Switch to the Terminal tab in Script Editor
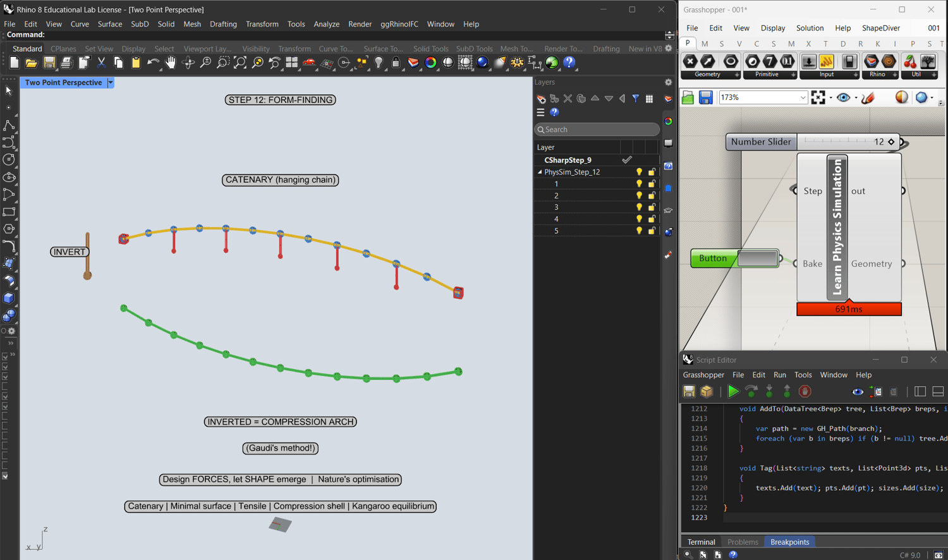The width and height of the screenshot is (948, 560). tap(701, 542)
